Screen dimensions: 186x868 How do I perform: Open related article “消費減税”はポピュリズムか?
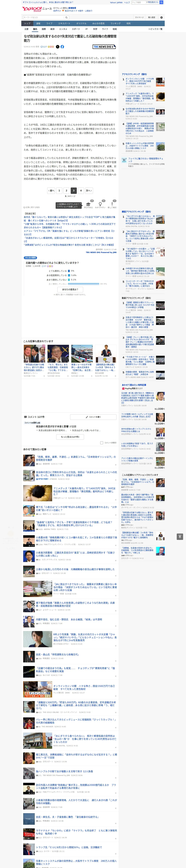pos(69,245)
